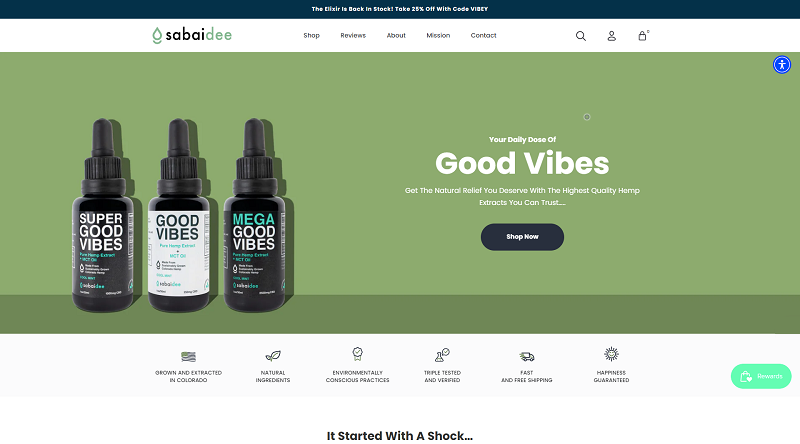Click the Happiness Guaranteed sun icon

(611, 354)
